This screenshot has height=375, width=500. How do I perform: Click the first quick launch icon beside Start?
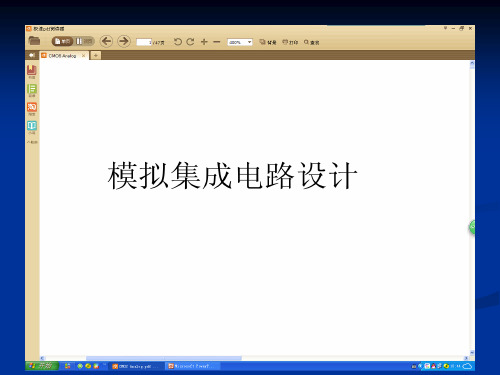(x=67, y=366)
